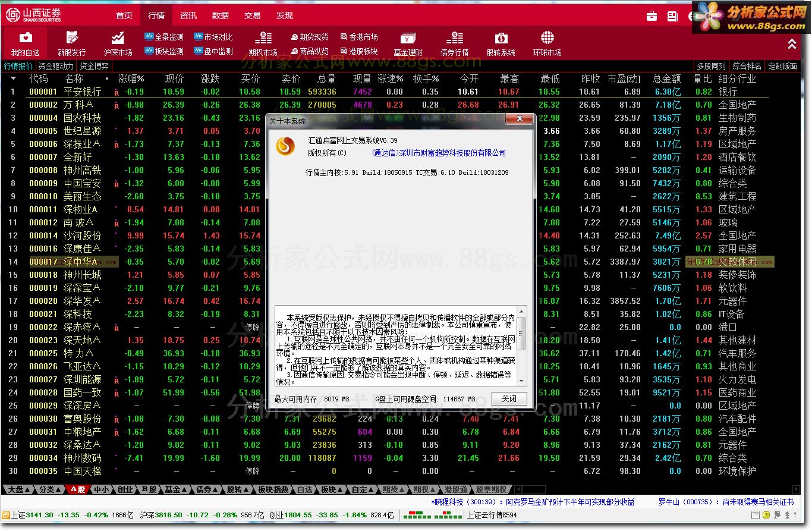This screenshot has width=812, height=531.
Task: Open the 数据 menu
Action: point(221,15)
